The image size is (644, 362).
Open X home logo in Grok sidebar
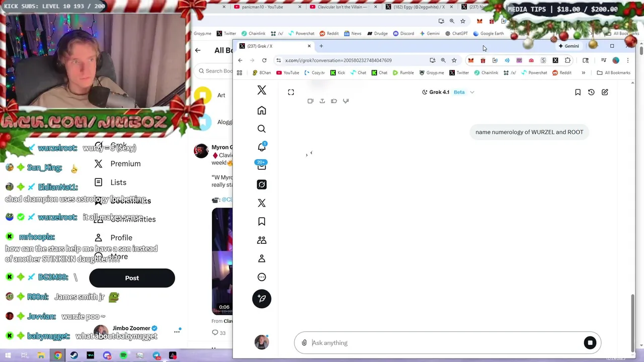click(262, 90)
